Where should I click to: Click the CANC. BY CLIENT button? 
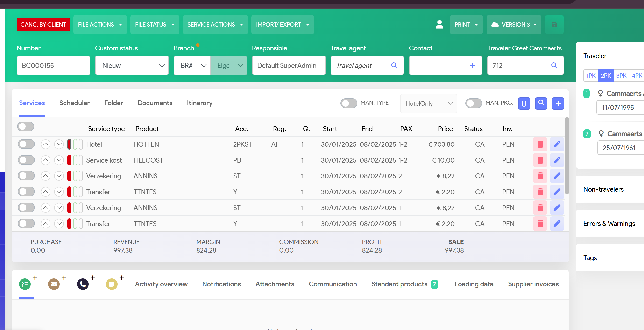(43, 24)
